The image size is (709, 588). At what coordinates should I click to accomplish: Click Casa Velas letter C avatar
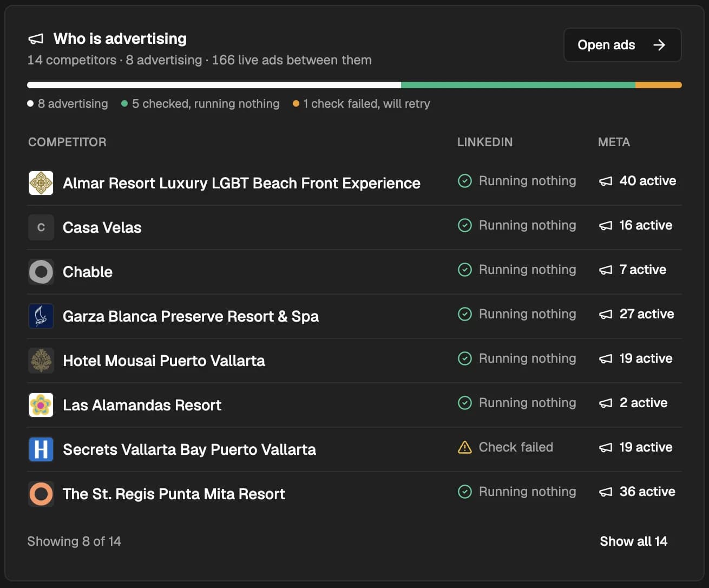point(41,227)
